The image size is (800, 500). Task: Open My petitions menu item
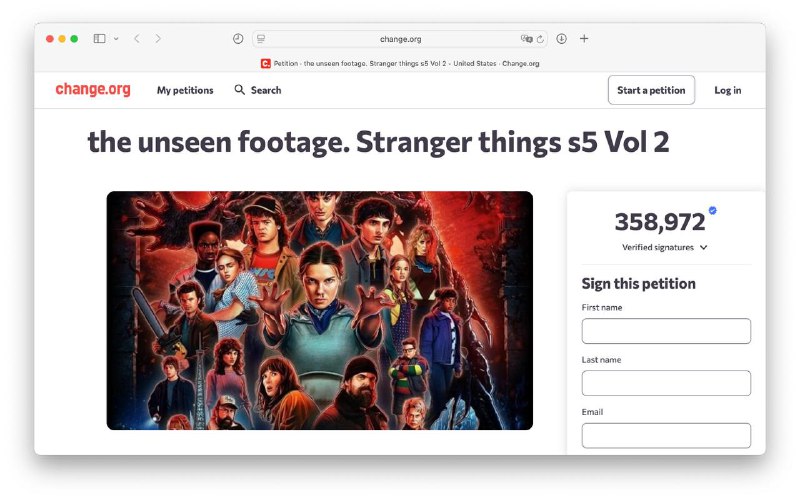point(185,90)
